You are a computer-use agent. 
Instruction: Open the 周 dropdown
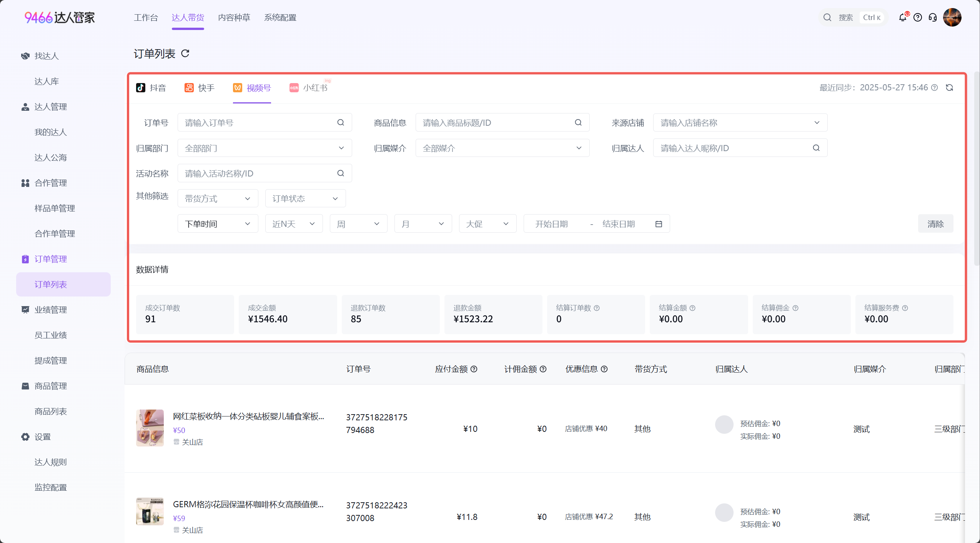click(358, 224)
